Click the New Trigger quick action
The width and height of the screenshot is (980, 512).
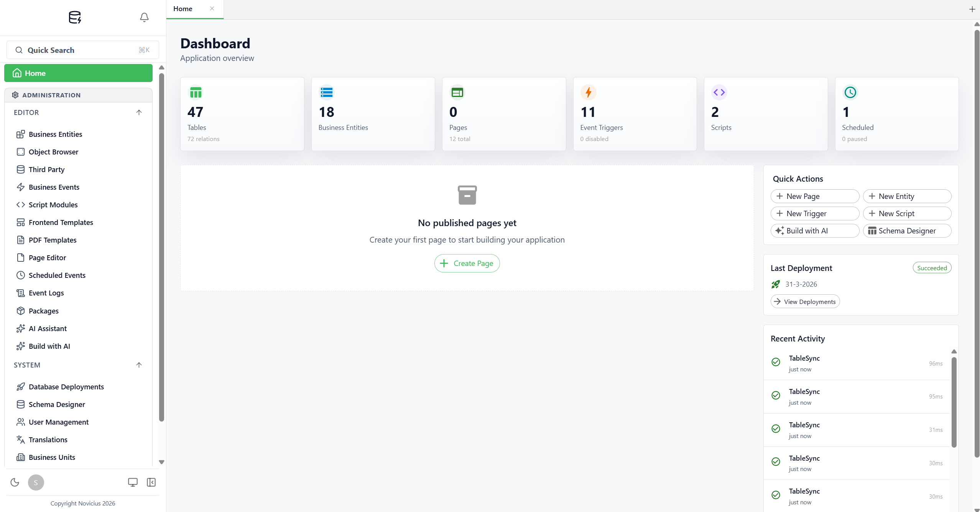815,213
